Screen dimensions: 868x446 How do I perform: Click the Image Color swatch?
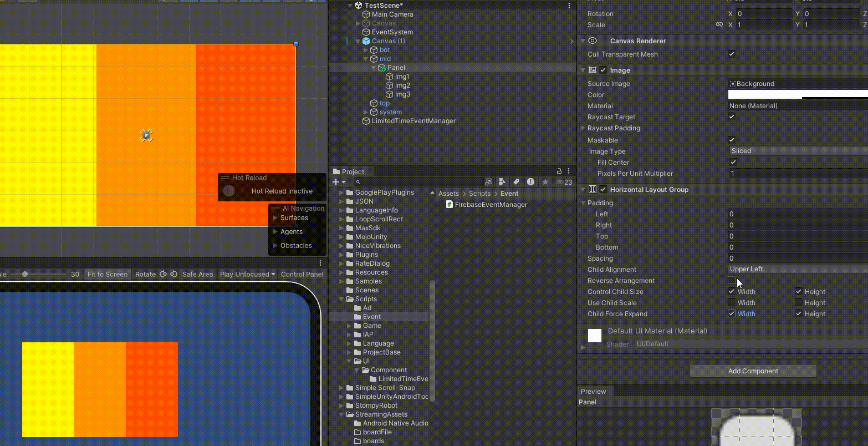(798, 95)
